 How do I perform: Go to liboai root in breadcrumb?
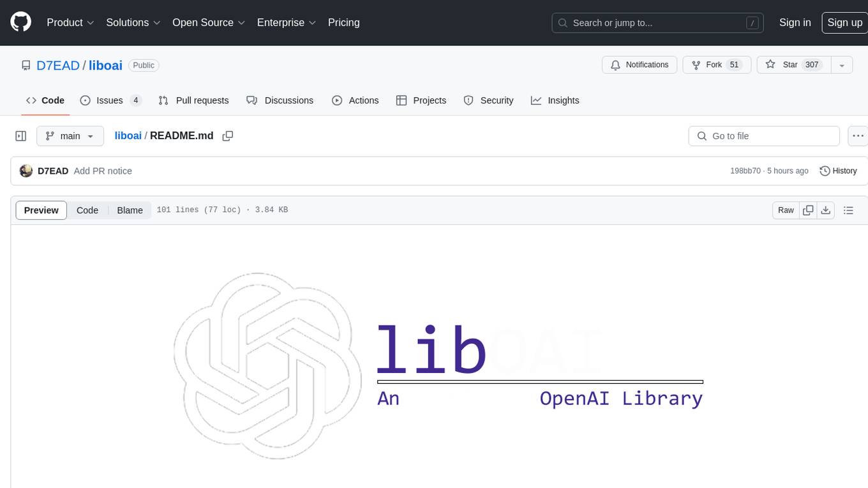(128, 136)
